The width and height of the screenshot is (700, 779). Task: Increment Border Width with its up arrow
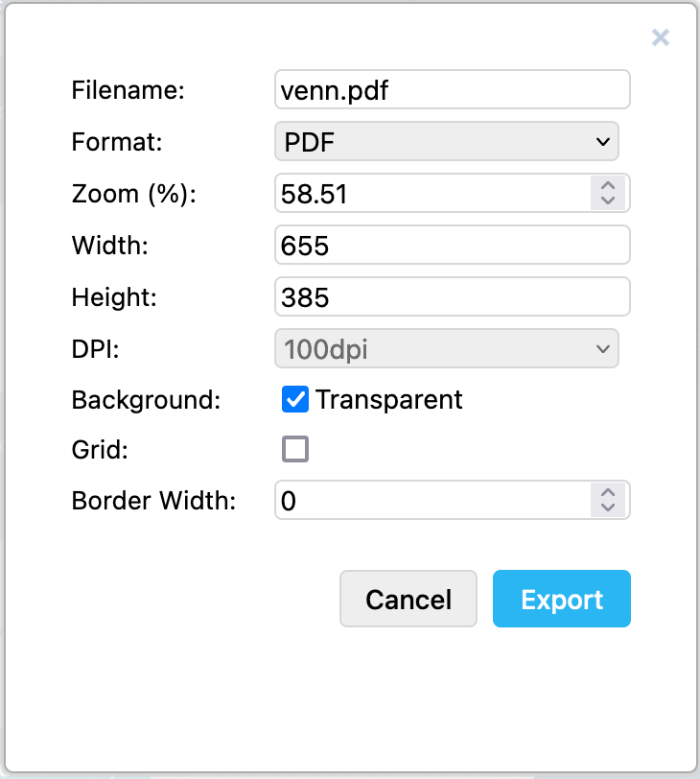click(608, 494)
